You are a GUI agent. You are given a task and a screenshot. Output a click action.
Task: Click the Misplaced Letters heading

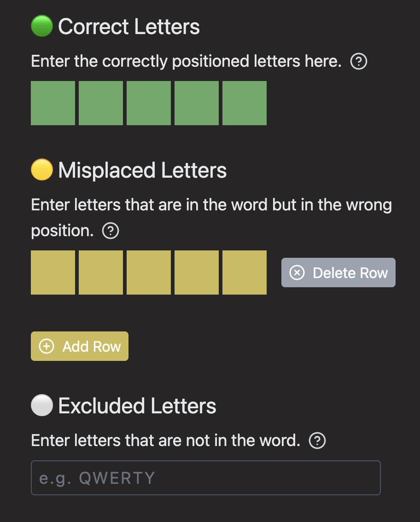(141, 170)
